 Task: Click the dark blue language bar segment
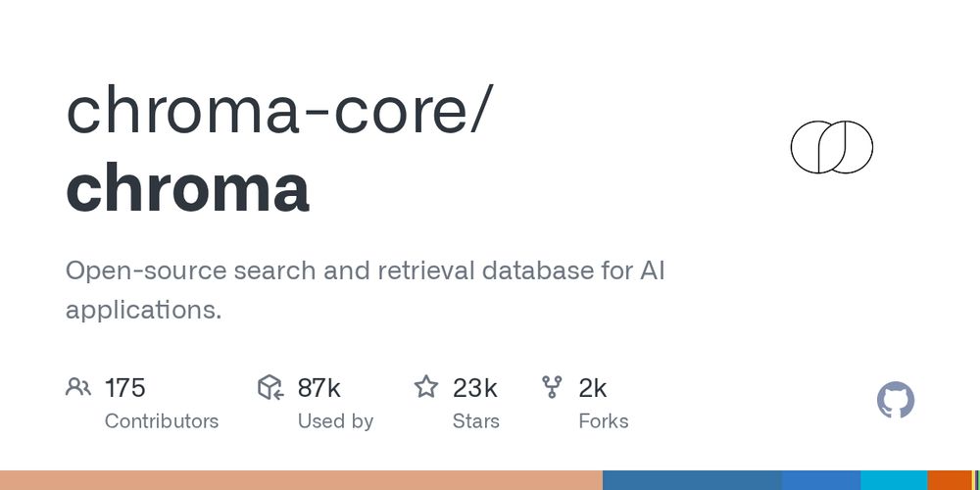(692, 480)
